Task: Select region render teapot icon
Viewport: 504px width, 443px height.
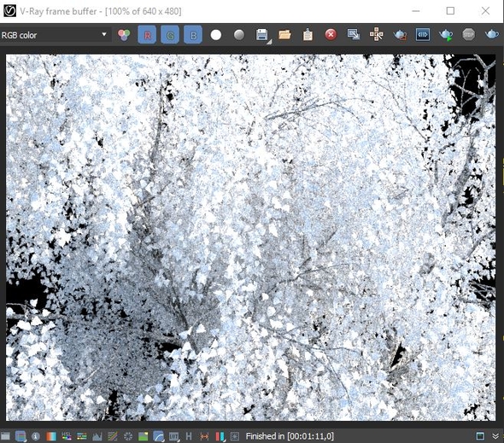Action: (400, 35)
